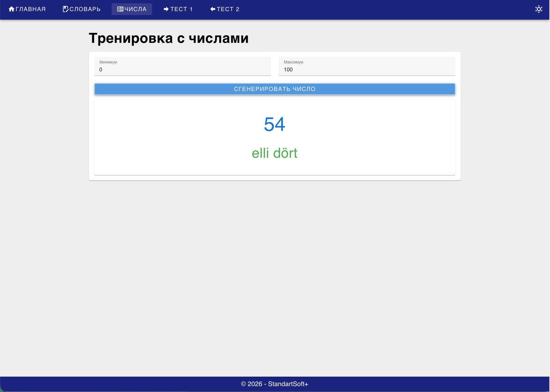Click the left-arrow icon before ТЕСТ 2
Viewport: 550px width, 392px height.
(213, 9)
